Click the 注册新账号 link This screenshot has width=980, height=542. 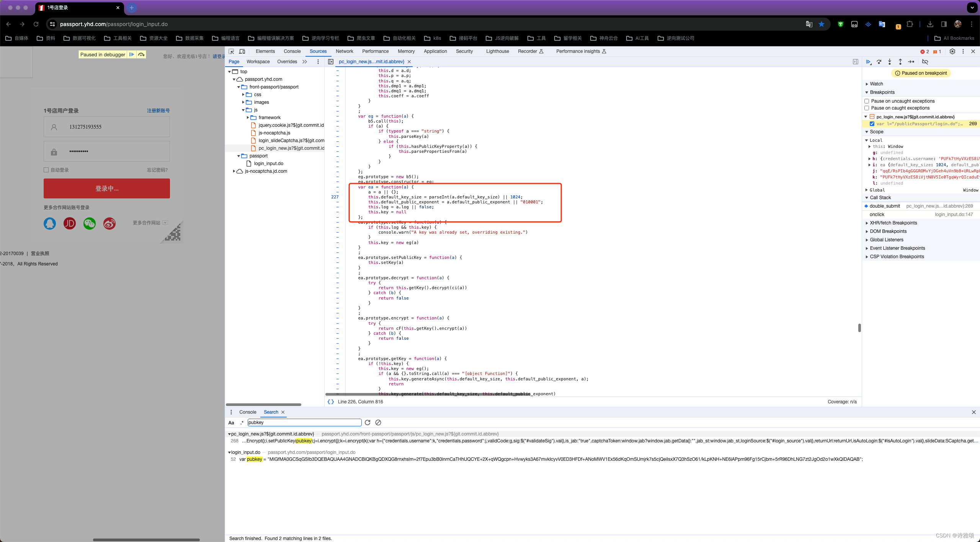pyautogui.click(x=158, y=111)
